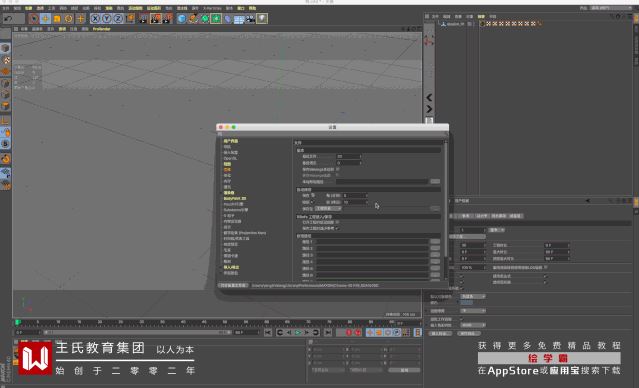Viewport: 639px width, 388px height.
Task: Click the Render View clapper icon
Action: (144, 19)
